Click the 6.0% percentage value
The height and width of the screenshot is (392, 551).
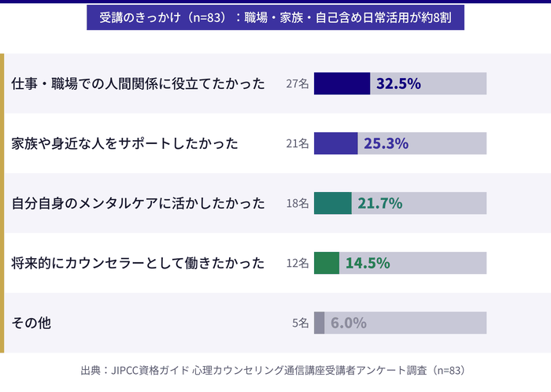click(349, 323)
